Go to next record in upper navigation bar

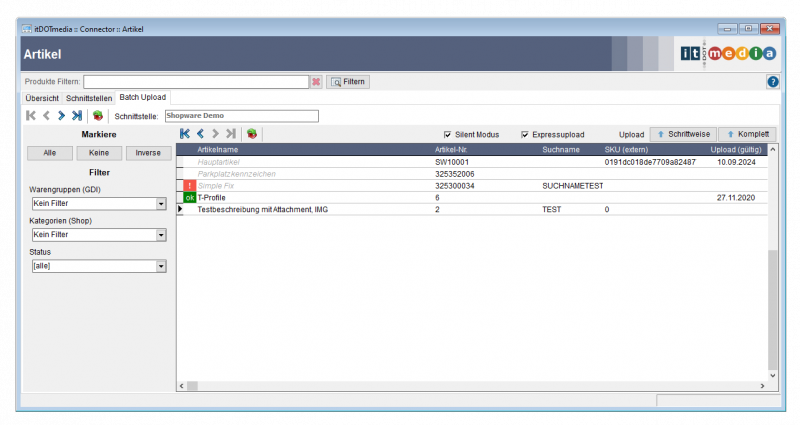pos(61,116)
